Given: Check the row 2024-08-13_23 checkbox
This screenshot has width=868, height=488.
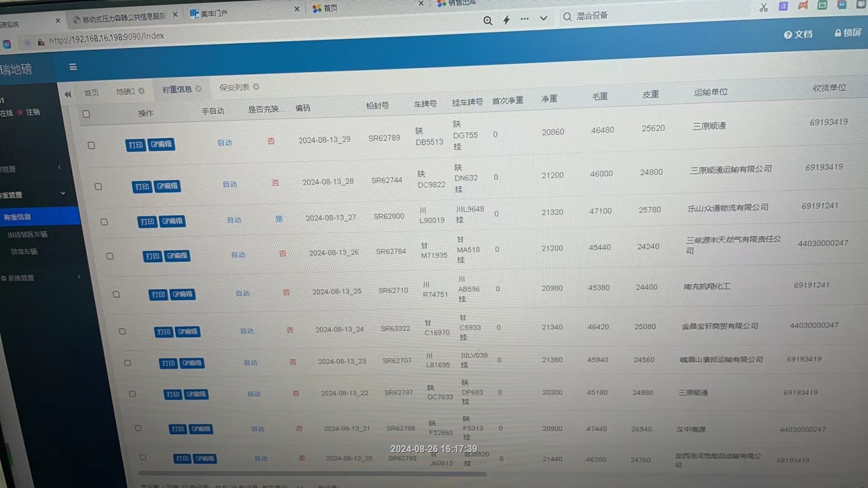Looking at the screenshot, I should coord(127,363).
